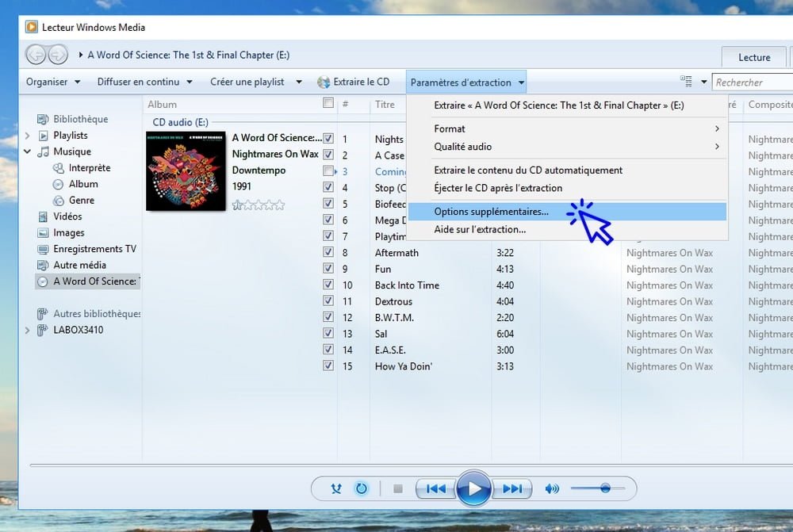The height and width of the screenshot is (532, 793).
Task: Rate the album using the star rating
Action: click(x=259, y=205)
